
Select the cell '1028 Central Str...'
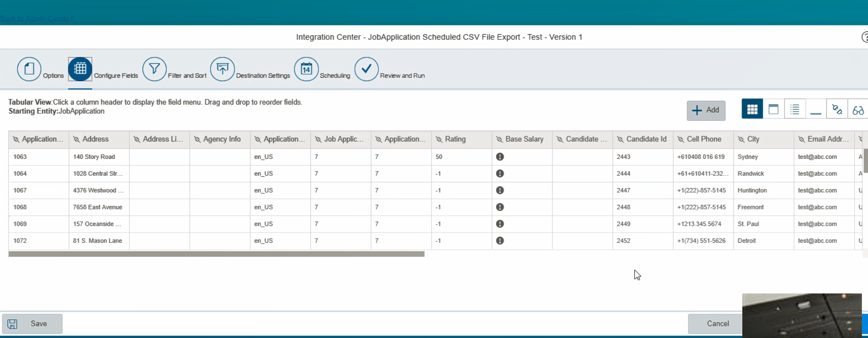pyautogui.click(x=99, y=173)
